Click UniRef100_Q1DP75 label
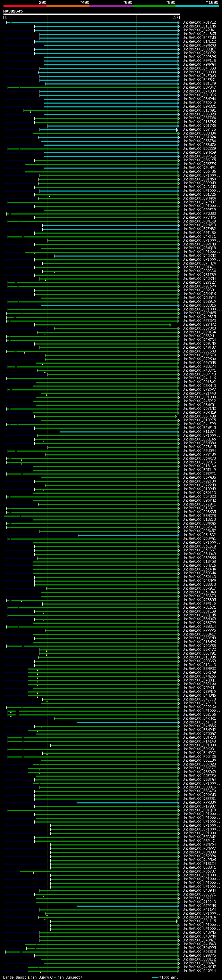Image resolution: width=222 pixels, height=980 pixels. [x=199, y=420]
